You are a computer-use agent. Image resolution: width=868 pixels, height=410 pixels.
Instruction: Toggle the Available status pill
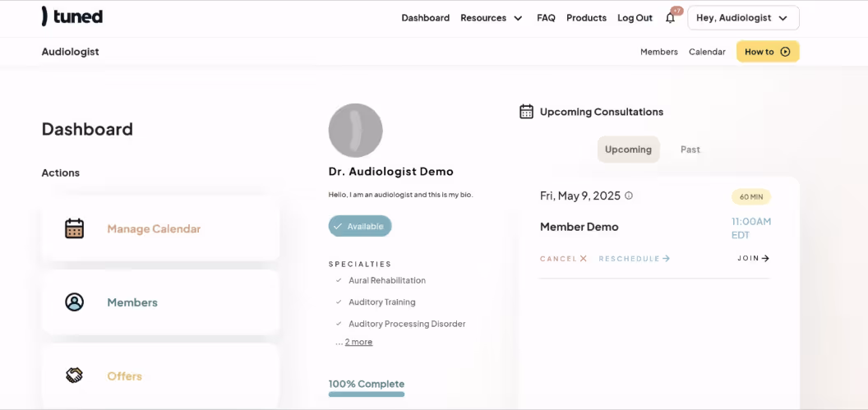pyautogui.click(x=360, y=226)
